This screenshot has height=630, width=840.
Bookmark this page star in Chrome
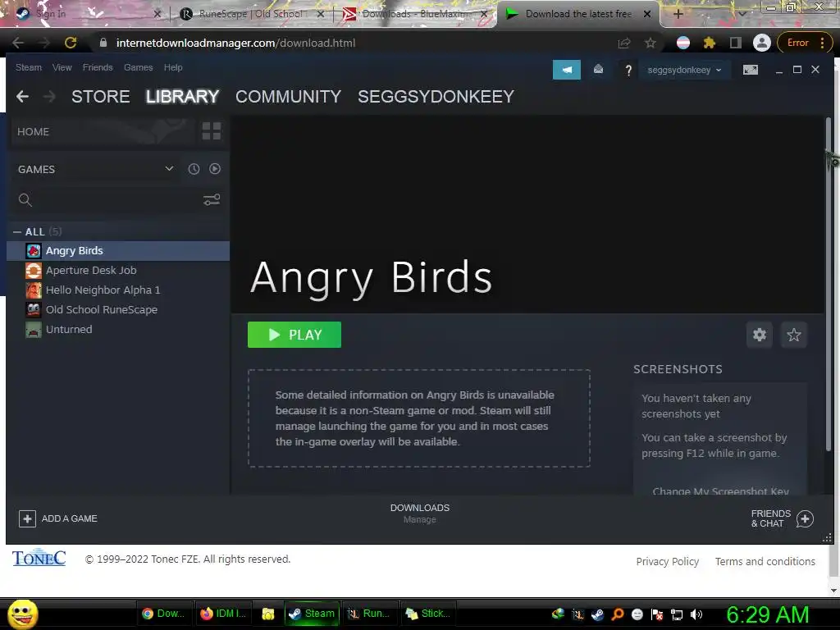tap(651, 43)
